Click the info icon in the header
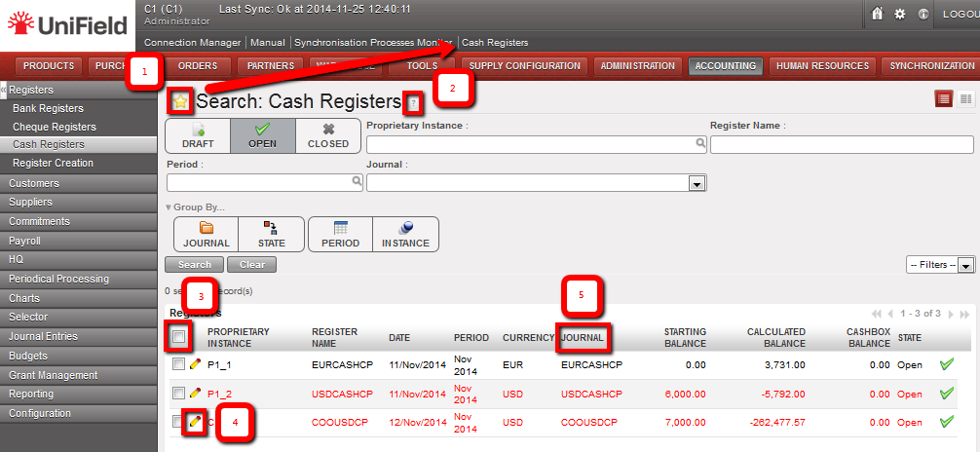This screenshot has width=980, height=452. (x=923, y=15)
